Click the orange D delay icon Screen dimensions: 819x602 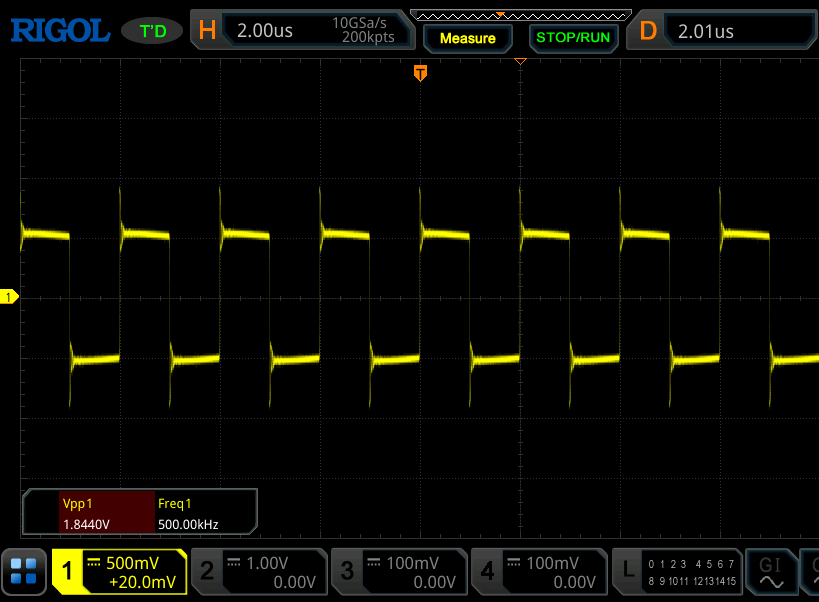click(648, 31)
